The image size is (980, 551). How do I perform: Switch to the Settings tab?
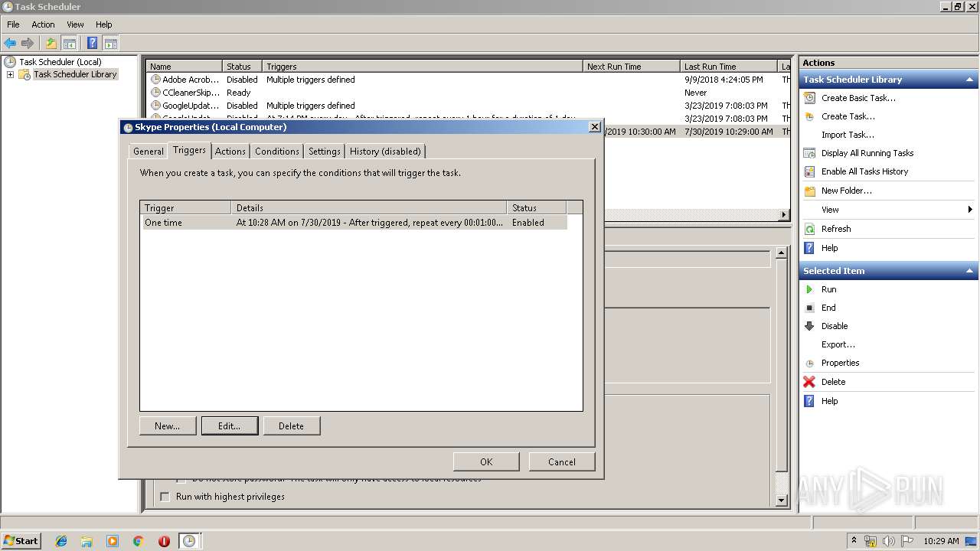coord(325,152)
